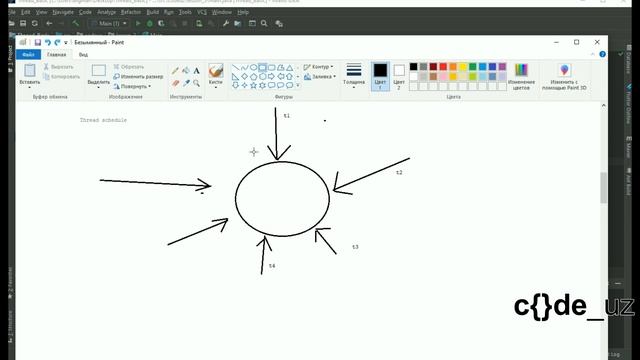Choose the Right arrow shape
640x360 pixels.
271,76
